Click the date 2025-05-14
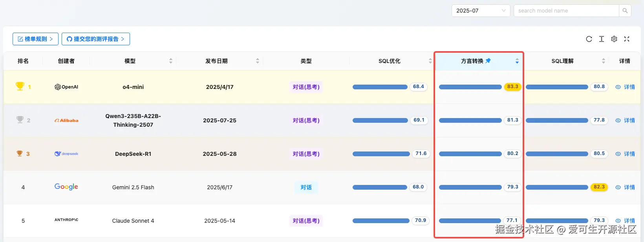Image resolution: width=644 pixels, height=242 pixels. click(220, 221)
